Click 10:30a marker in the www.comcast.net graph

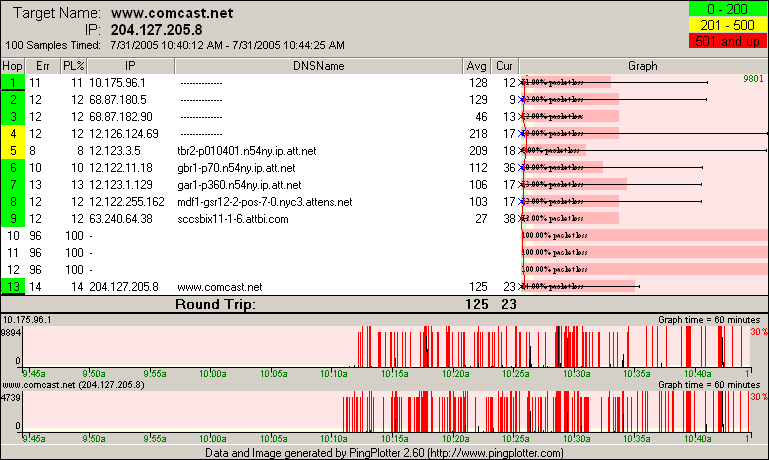(576, 439)
